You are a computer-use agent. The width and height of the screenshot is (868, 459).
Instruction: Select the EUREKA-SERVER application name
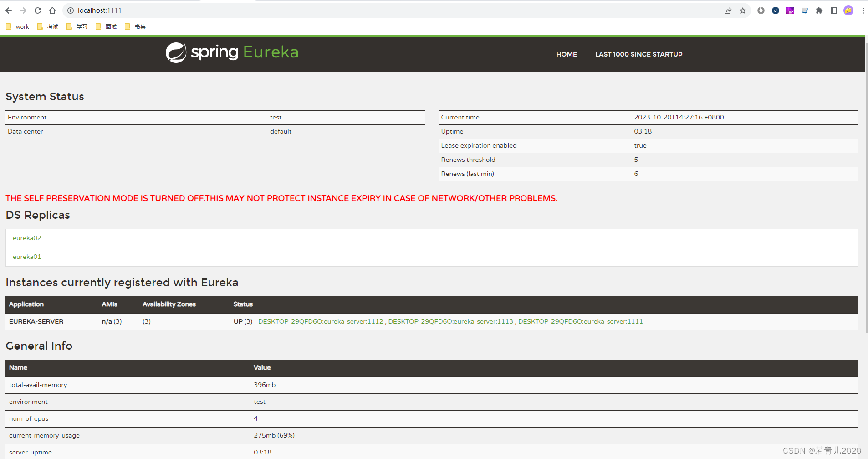(36, 321)
